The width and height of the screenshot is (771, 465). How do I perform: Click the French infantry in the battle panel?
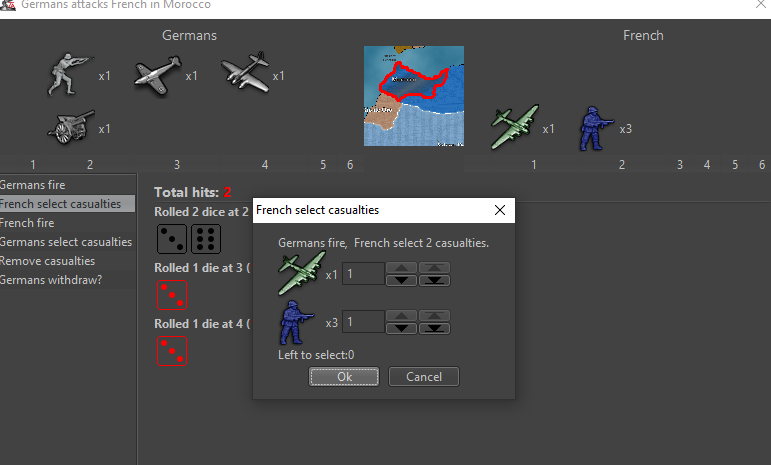pyautogui.click(x=597, y=127)
